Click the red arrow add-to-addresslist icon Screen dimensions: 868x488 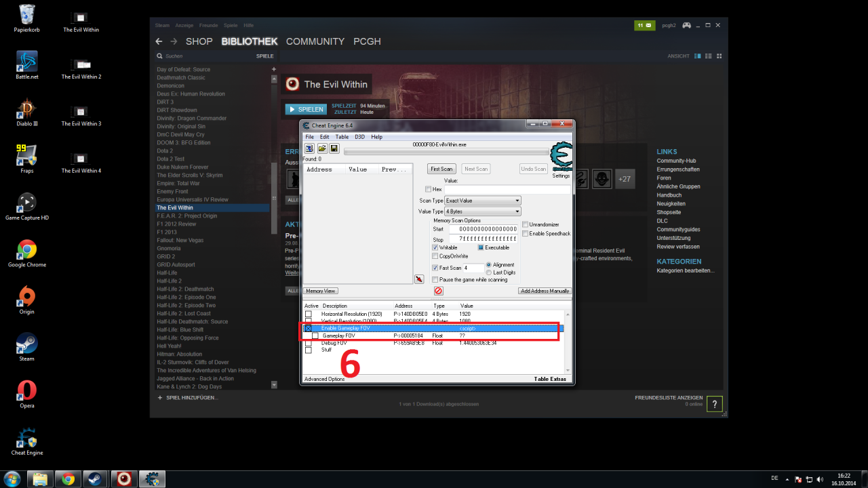click(x=419, y=279)
